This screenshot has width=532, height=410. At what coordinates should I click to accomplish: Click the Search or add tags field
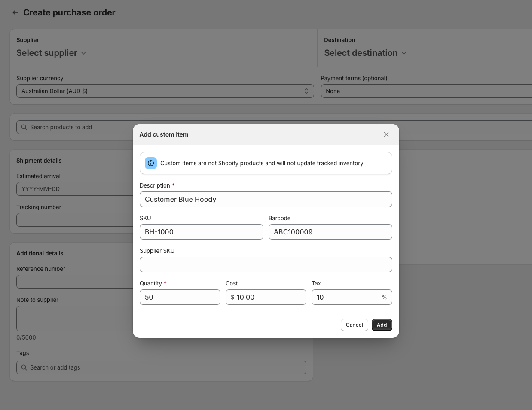[x=161, y=367]
